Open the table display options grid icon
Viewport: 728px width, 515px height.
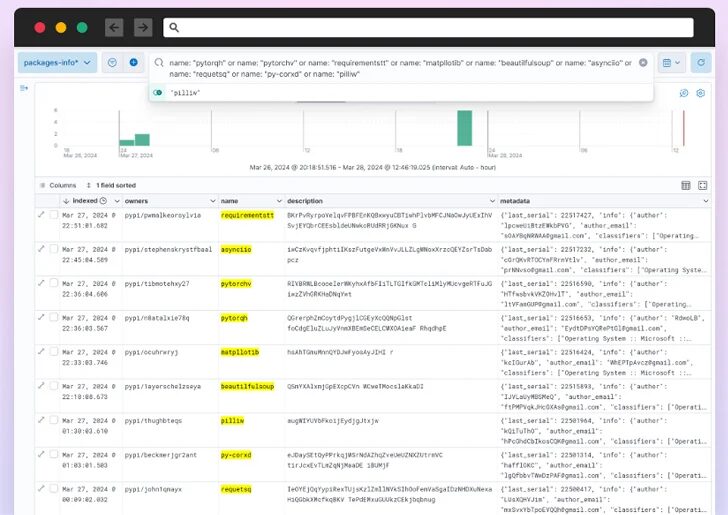point(686,185)
